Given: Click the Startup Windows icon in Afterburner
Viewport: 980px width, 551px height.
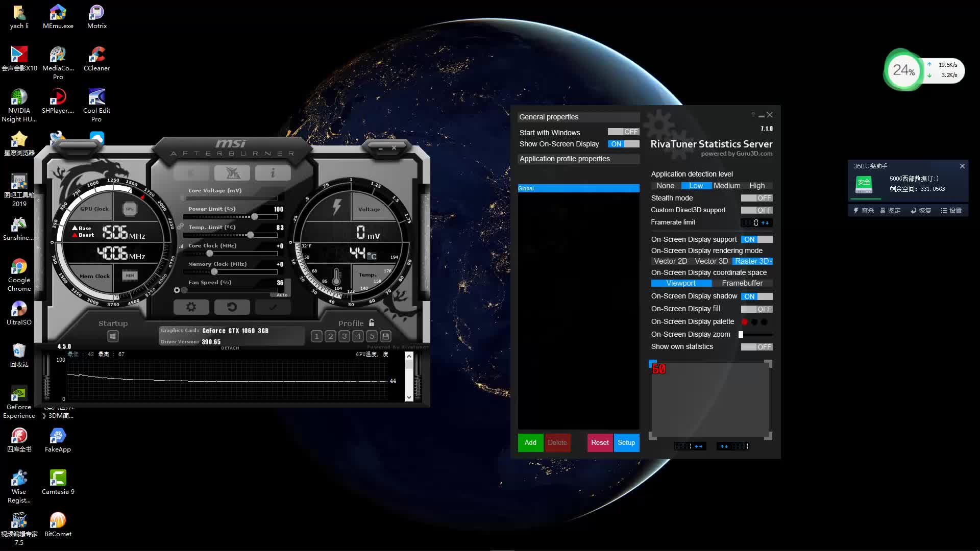Looking at the screenshot, I should 113,336.
